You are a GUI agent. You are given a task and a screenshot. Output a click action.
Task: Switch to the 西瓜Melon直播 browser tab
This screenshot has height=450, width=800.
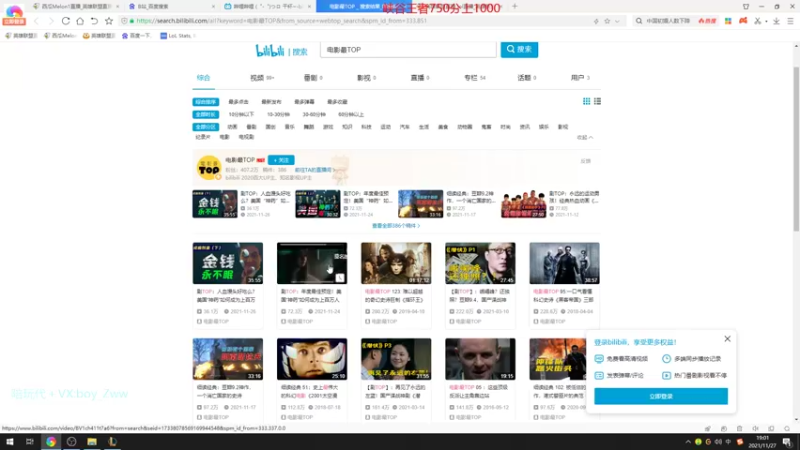point(76,7)
